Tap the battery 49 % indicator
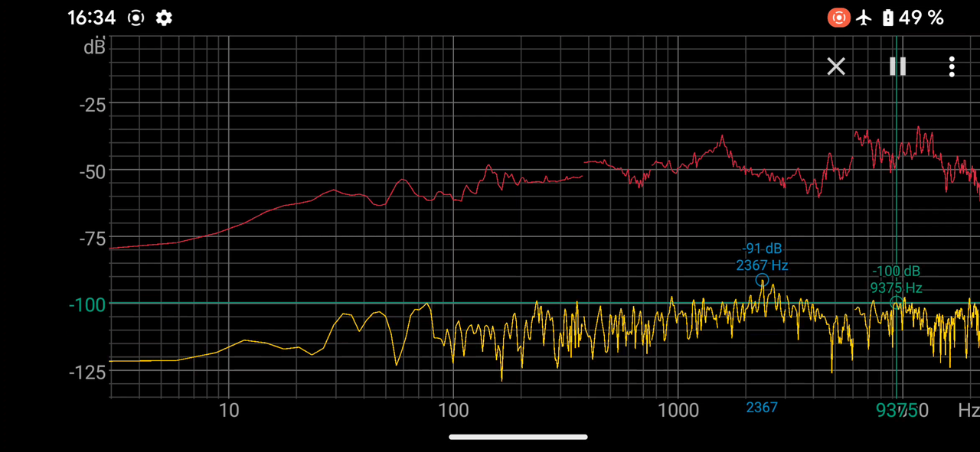Screen dimensions: 980x452 [x=913, y=18]
